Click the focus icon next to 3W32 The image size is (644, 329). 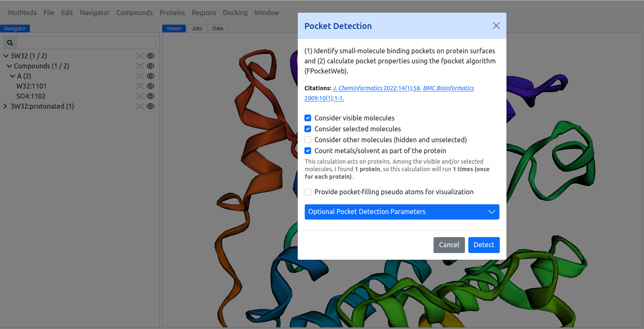point(140,55)
